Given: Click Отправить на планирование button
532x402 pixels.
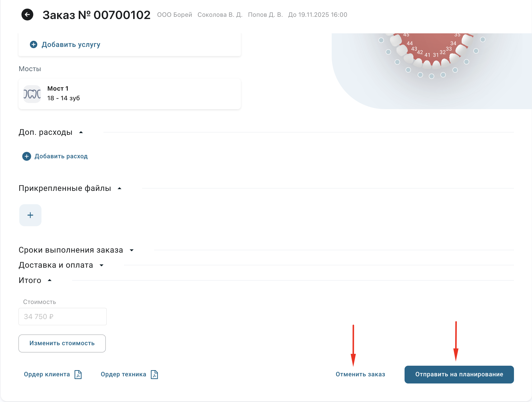Looking at the screenshot, I should pos(459,374).
